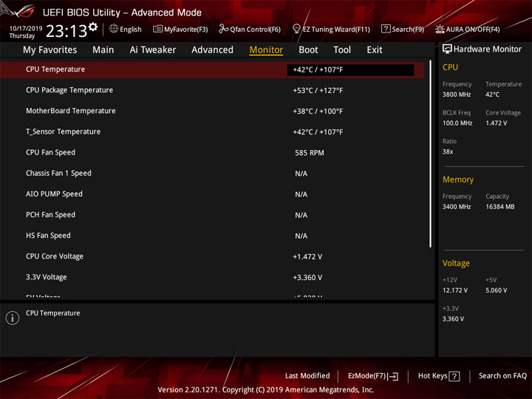The width and height of the screenshot is (532, 399).
Task: Show Hot Keys help
Action: (439, 376)
